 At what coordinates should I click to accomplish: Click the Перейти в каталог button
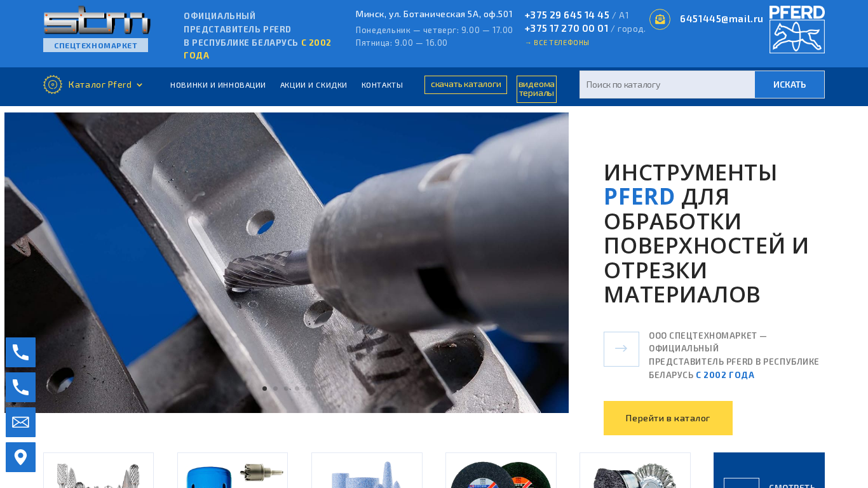click(668, 418)
